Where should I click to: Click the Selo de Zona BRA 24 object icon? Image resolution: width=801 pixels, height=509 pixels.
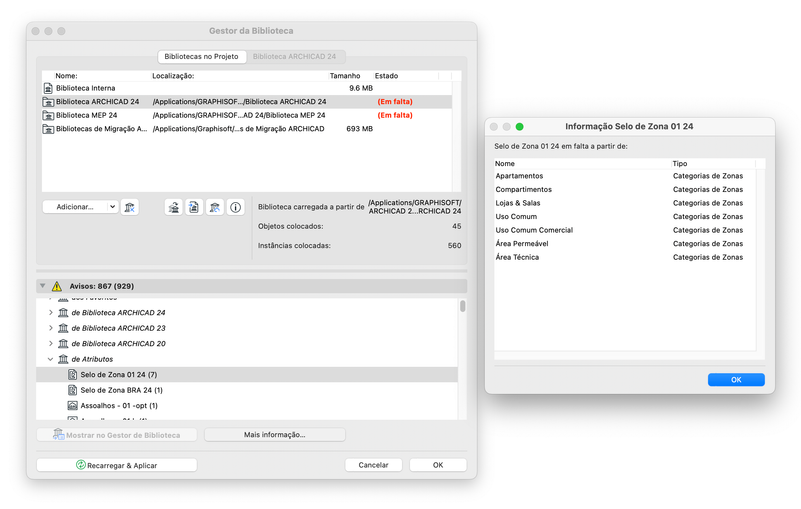[x=73, y=390]
